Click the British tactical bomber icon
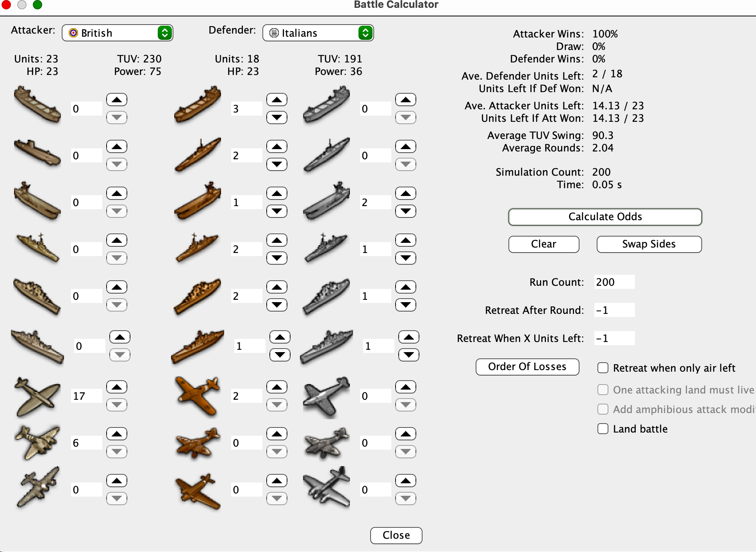The width and height of the screenshot is (756, 552). pos(37,442)
